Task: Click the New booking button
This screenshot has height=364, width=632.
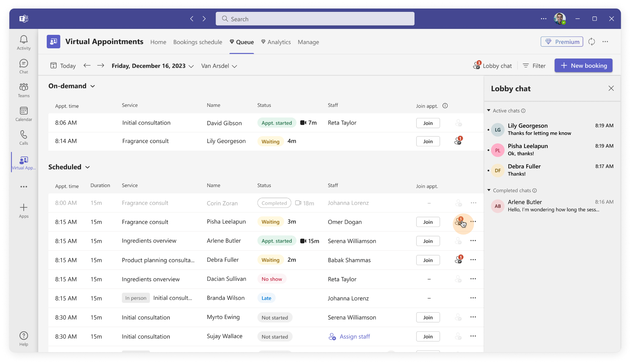Action: pos(583,65)
